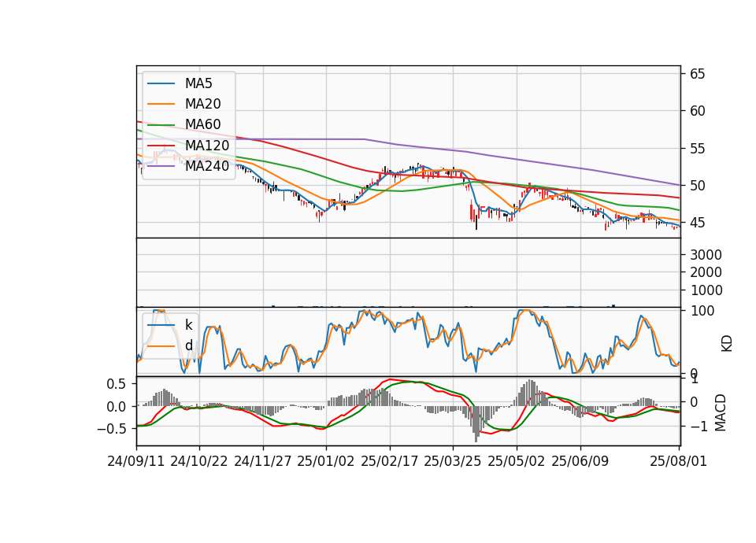Click the price axis value 55
The image size is (756, 543).
pyautogui.click(x=697, y=149)
